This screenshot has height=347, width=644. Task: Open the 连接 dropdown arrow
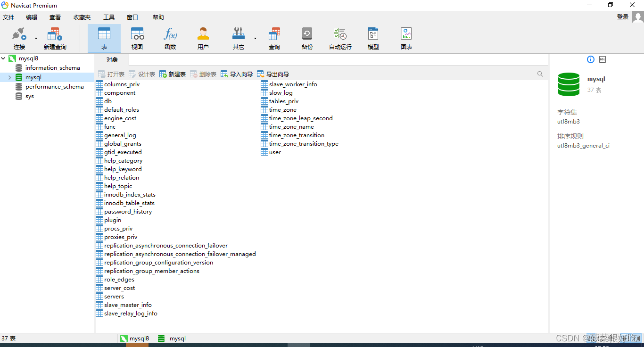pyautogui.click(x=36, y=38)
